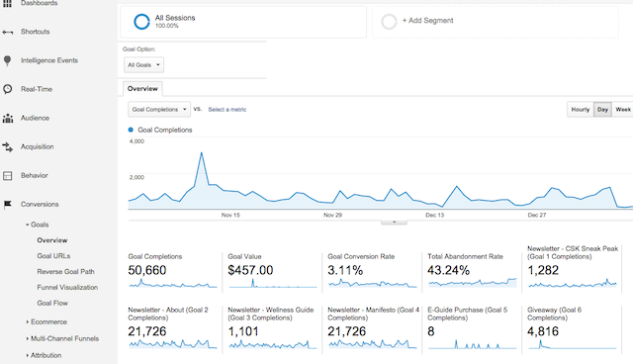Viewport: 633px width, 364px height.
Task: Click the Add Segment button
Action: pos(427,21)
